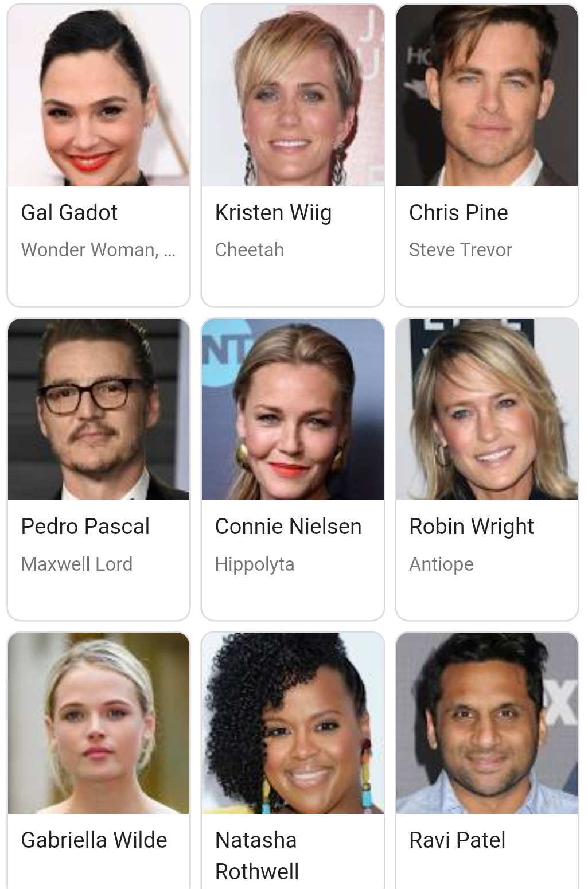The height and width of the screenshot is (889, 588).
Task: Click the Cheetah character label
Action: 250,250
